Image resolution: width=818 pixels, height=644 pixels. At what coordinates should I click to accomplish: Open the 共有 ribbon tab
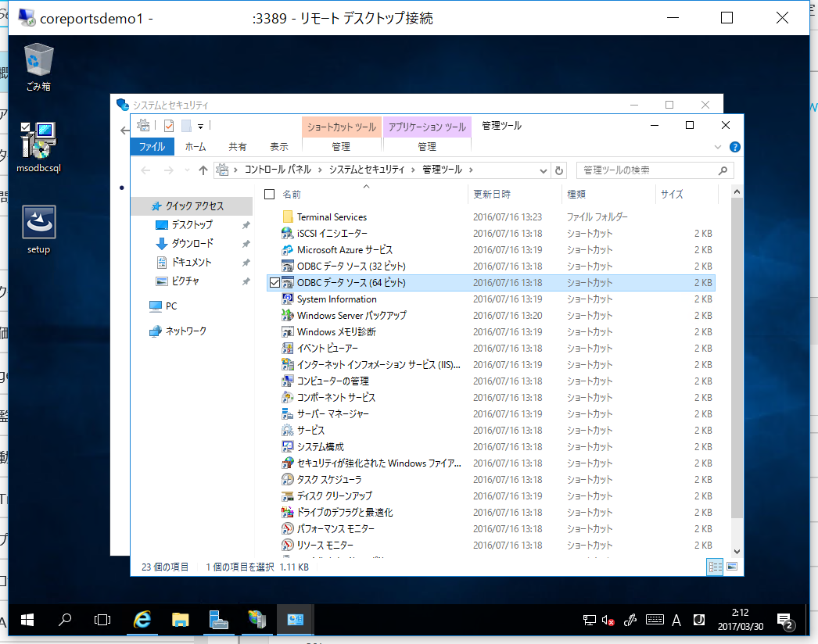[238, 146]
